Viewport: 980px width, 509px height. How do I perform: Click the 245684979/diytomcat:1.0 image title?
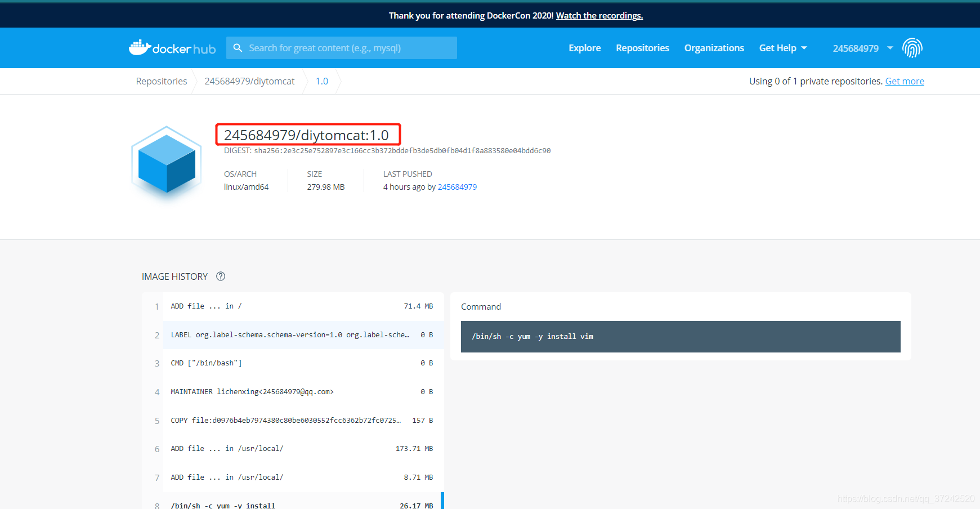coord(306,135)
